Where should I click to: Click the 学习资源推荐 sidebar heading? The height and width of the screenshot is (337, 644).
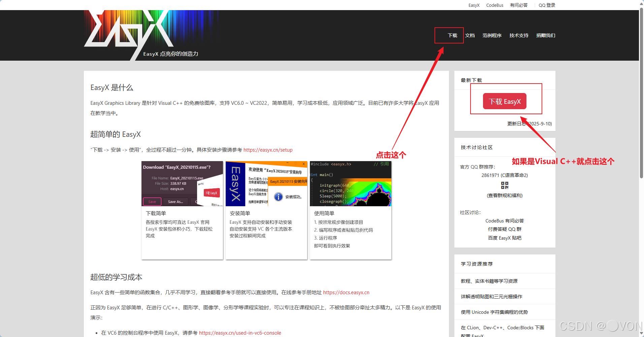click(477, 264)
